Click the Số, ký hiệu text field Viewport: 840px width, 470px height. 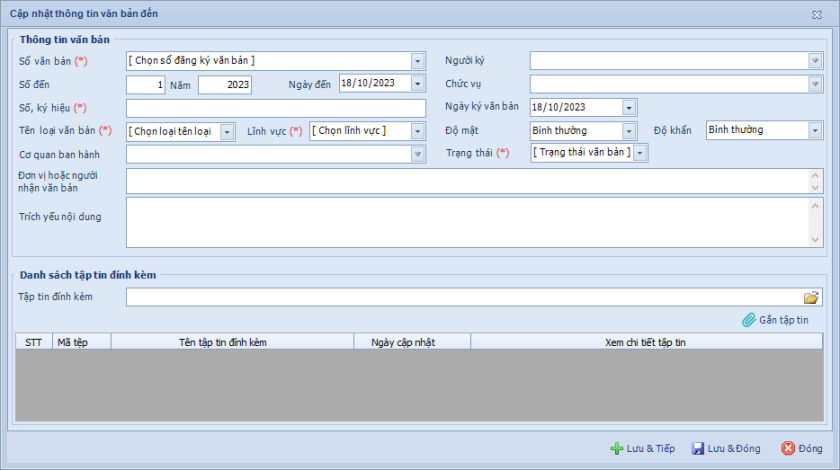(275, 107)
